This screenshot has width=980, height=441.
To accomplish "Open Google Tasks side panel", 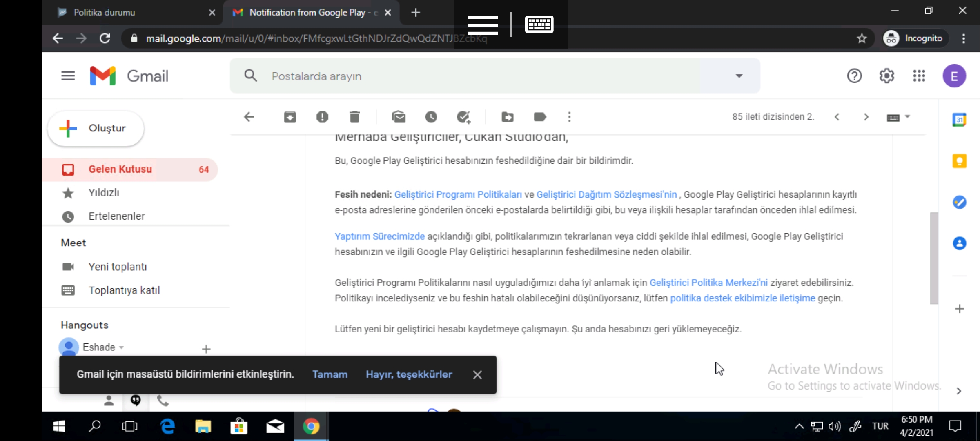I will (x=959, y=202).
